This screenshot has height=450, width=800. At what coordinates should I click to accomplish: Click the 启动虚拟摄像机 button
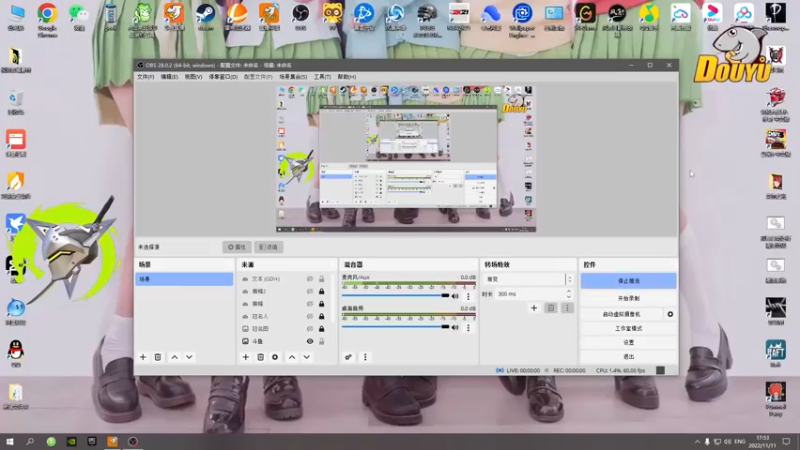point(621,314)
